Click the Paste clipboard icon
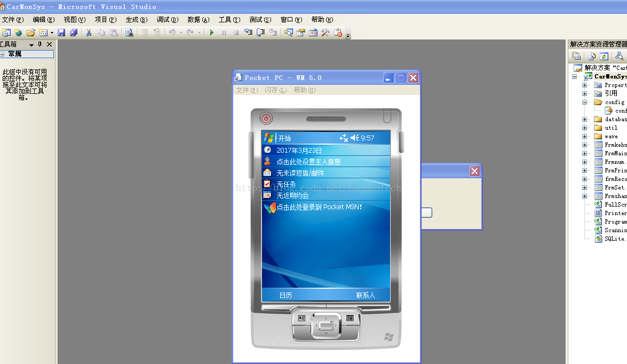 point(114,33)
